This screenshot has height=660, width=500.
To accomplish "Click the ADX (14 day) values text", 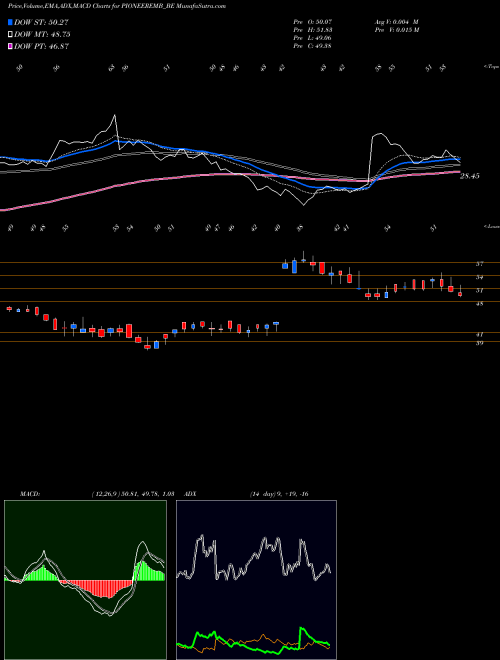I will pos(279,494).
